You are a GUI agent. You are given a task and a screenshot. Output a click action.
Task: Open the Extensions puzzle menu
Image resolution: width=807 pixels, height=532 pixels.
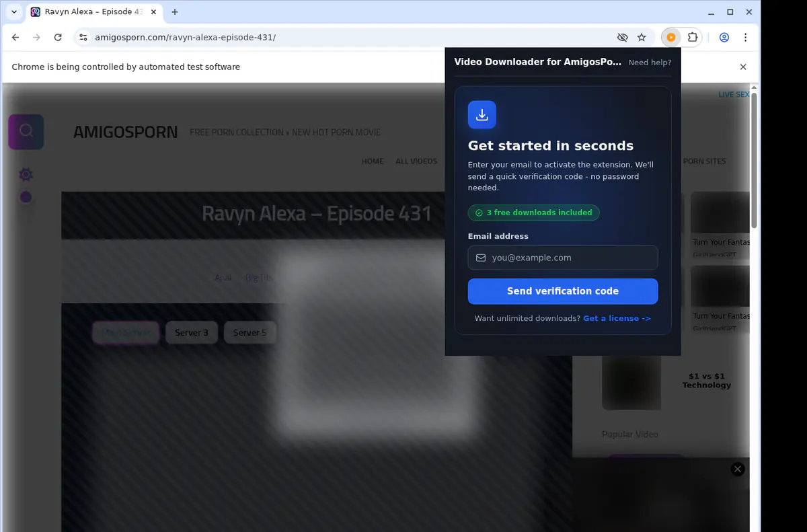pos(692,38)
